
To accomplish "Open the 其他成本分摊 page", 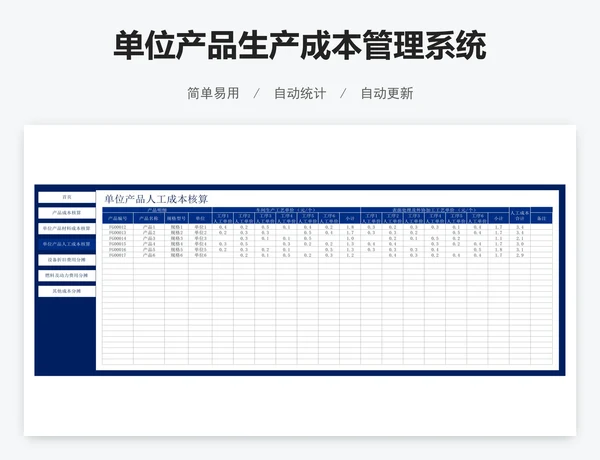I will point(67,291).
